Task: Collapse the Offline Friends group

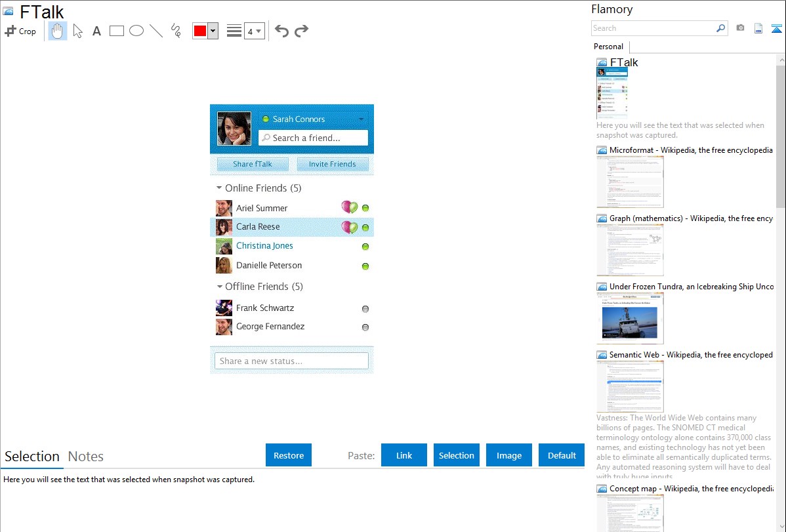Action: point(219,287)
